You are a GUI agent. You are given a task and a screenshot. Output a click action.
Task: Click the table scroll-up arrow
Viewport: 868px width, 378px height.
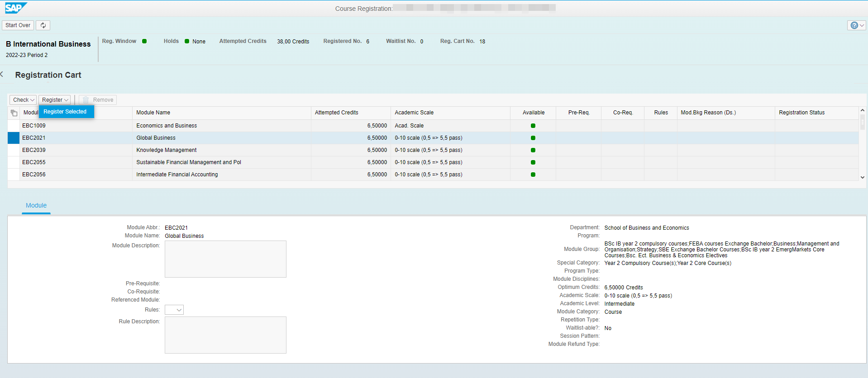(863, 110)
